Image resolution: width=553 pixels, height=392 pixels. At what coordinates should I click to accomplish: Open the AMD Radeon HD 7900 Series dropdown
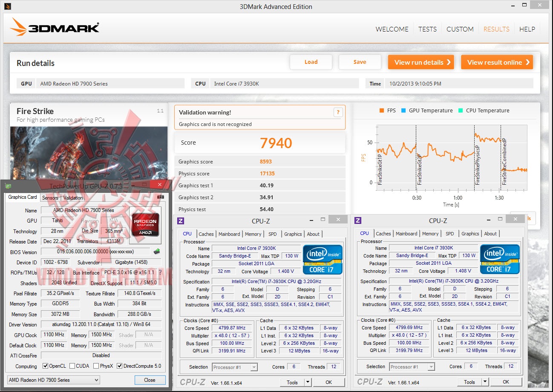[x=54, y=380]
